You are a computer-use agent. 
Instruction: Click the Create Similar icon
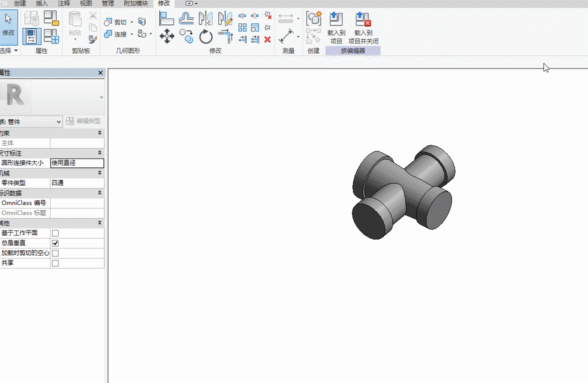pos(314,18)
